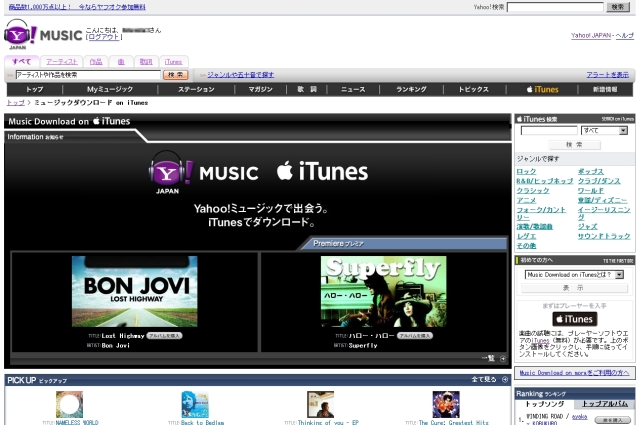Click the iTunes download player badge
Screen dimensions: 640x425
tap(574, 319)
